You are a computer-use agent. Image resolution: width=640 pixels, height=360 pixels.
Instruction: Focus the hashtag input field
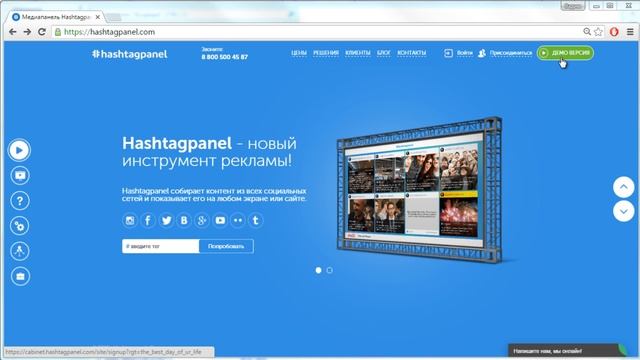pyautogui.click(x=160, y=246)
